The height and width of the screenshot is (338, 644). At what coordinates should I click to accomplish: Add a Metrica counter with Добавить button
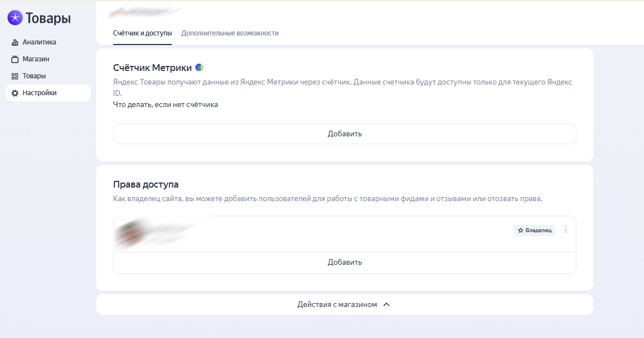(345, 134)
